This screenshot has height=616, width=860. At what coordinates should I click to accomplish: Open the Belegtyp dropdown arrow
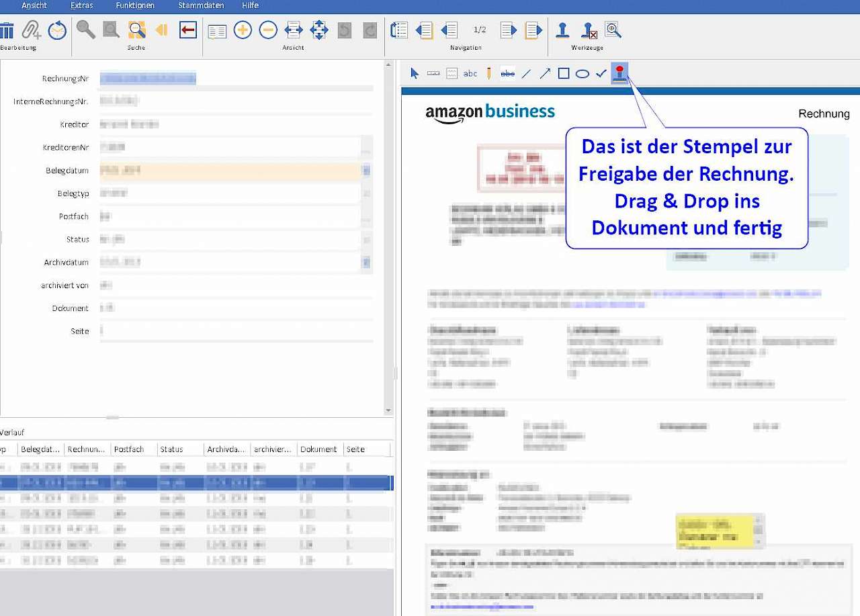pos(366,193)
